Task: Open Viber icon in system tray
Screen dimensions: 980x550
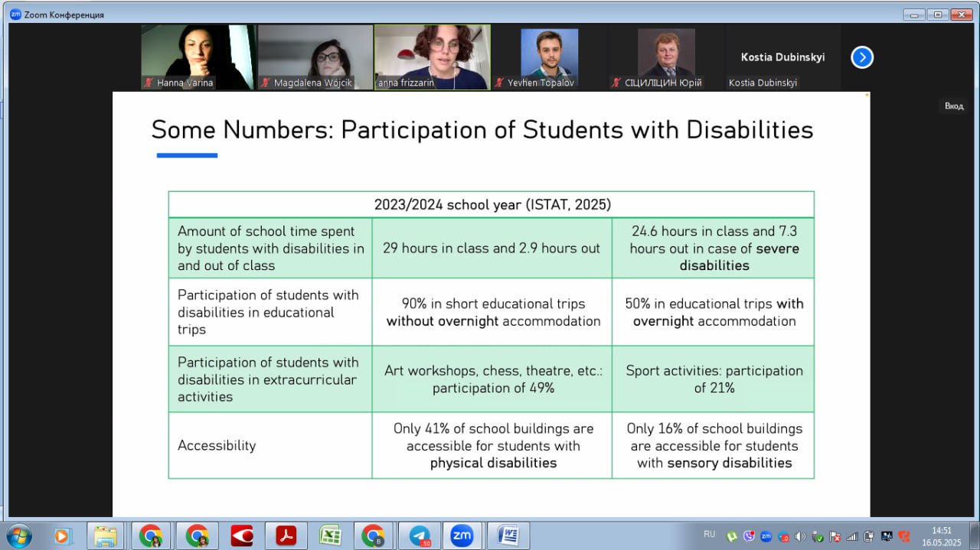Action: (x=749, y=536)
